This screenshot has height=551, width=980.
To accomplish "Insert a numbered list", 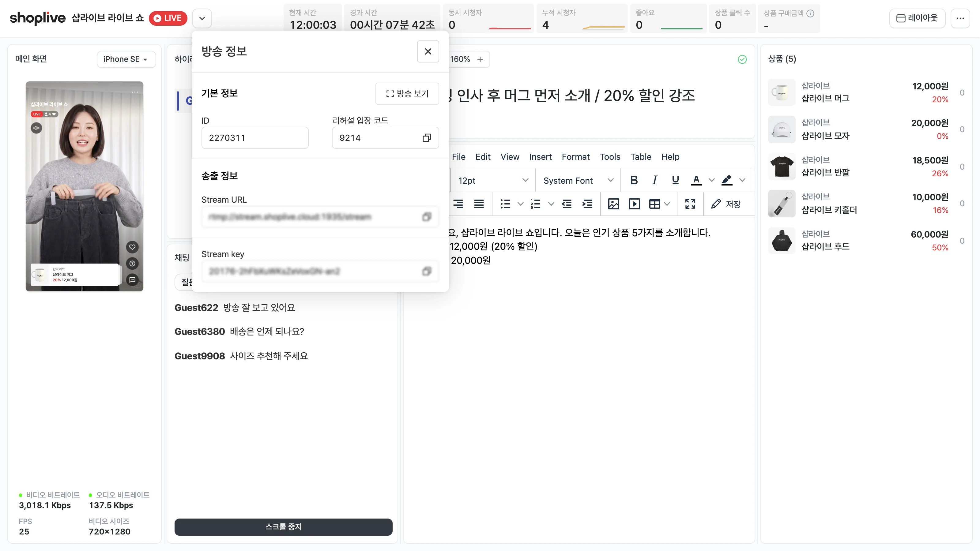I will (536, 204).
